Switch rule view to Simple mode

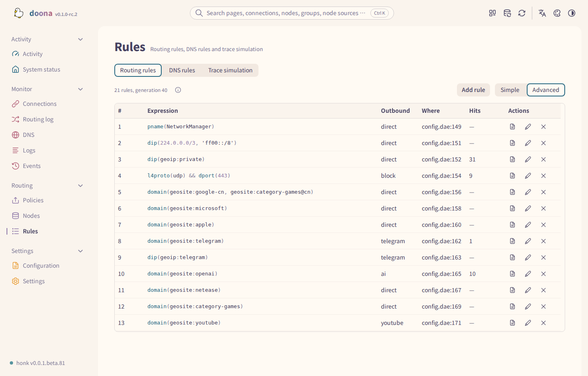510,90
